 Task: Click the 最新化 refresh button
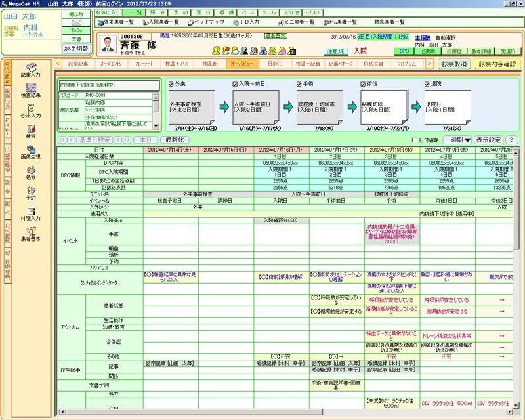tap(175, 140)
